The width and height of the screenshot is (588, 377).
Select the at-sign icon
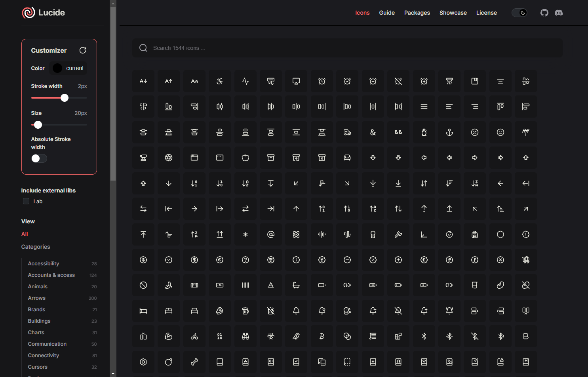(271, 234)
